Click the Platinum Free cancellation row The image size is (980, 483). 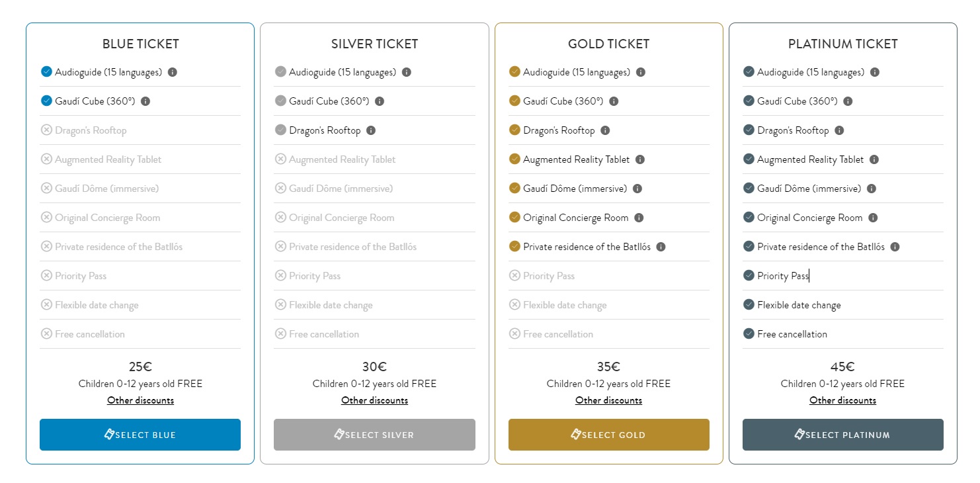[x=792, y=334]
